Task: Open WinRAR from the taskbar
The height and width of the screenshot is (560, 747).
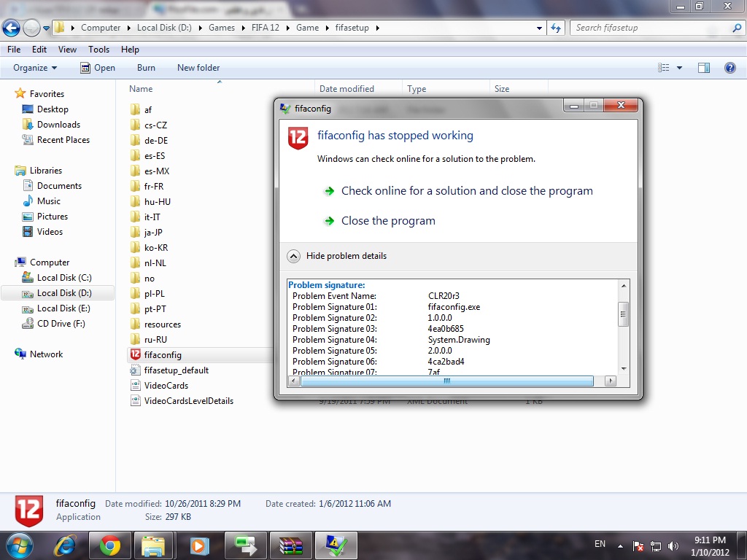Action: coord(291,545)
